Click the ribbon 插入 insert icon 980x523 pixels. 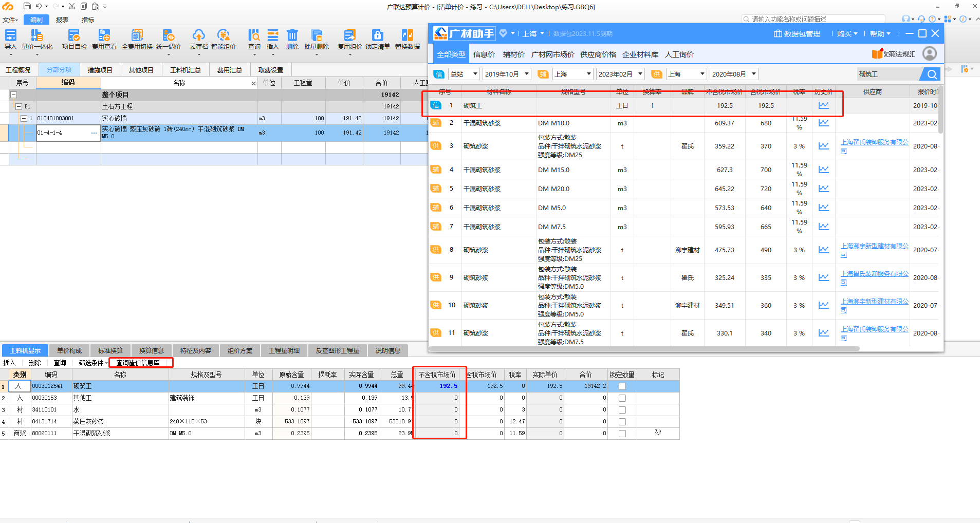pyautogui.click(x=273, y=40)
